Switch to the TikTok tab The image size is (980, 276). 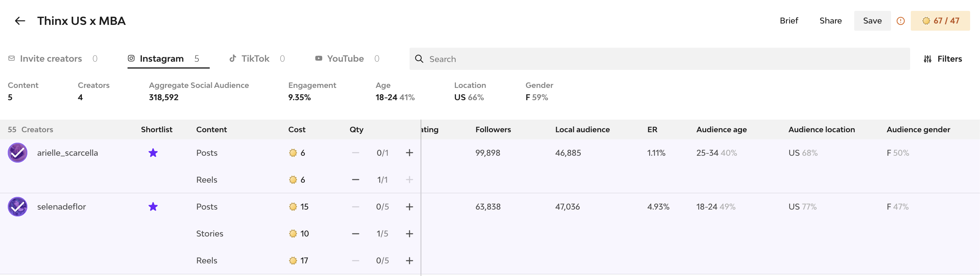[x=257, y=59]
